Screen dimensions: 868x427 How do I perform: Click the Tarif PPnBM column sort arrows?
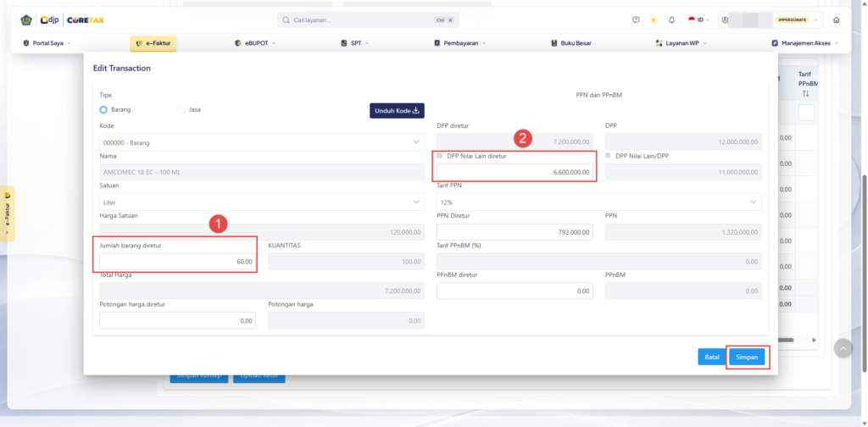coord(805,94)
